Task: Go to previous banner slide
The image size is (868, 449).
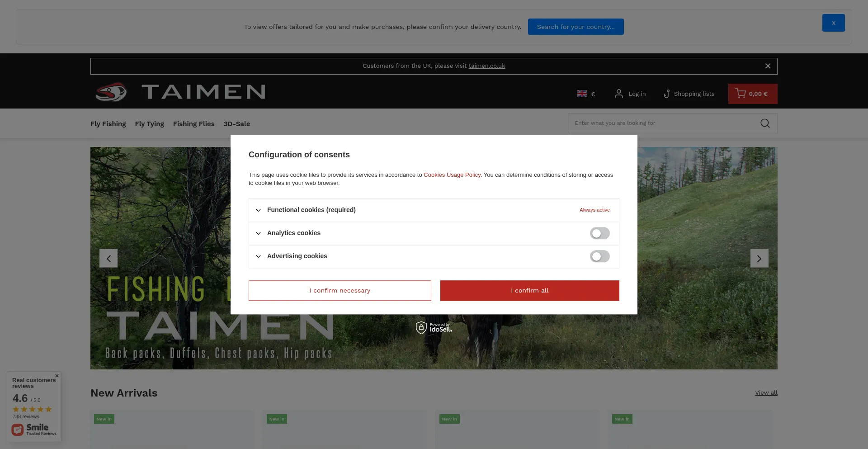Action: pos(108,258)
